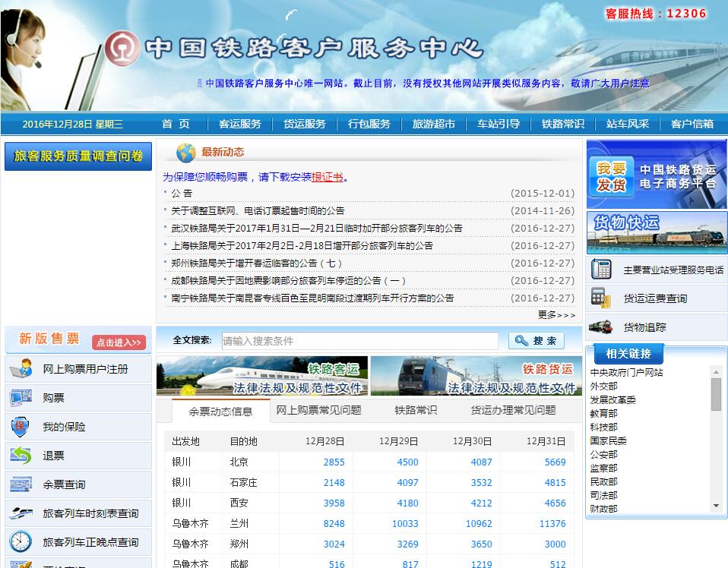Click the 全文搜索 input field
This screenshot has height=568, width=728.
coord(360,341)
